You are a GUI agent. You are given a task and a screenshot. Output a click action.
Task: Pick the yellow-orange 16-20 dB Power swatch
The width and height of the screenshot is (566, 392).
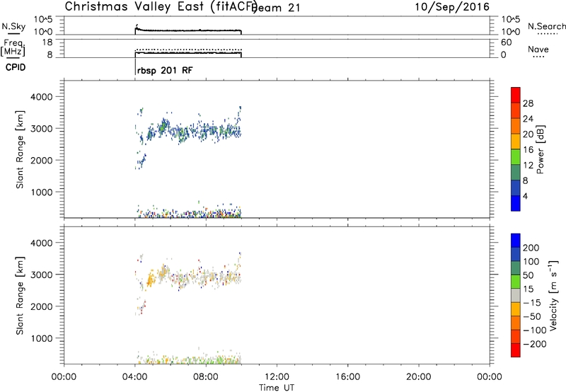[516, 142]
